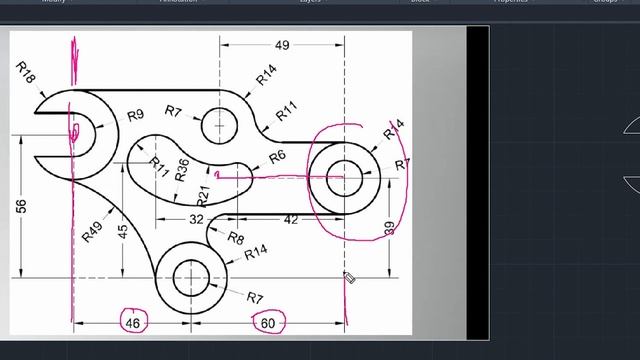Select the R6 radius label
This screenshot has width=640, height=360.
(x=277, y=157)
